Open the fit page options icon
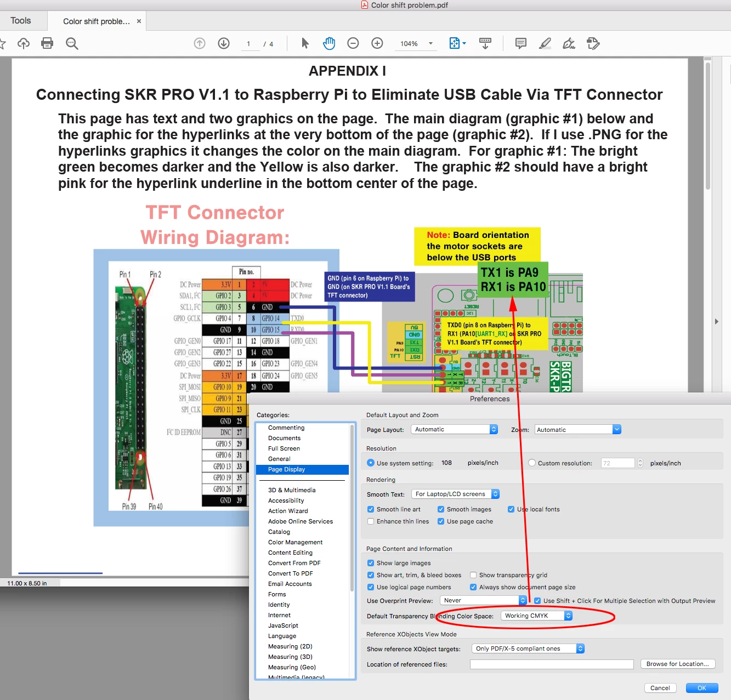 [457, 43]
